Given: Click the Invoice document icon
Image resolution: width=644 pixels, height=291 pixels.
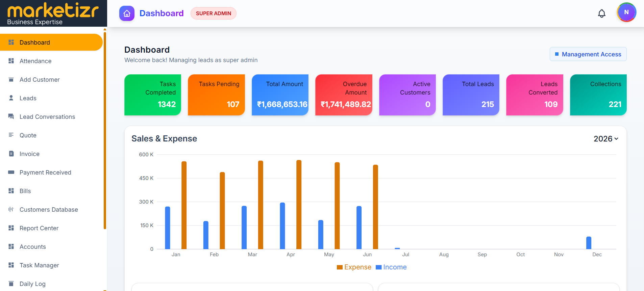Looking at the screenshot, I should (11, 154).
